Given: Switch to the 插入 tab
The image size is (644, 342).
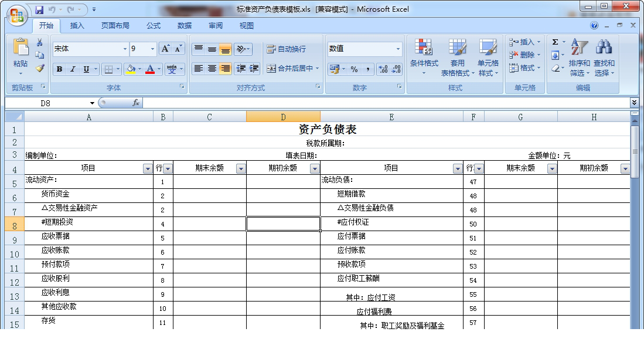Looking at the screenshot, I should (x=77, y=25).
